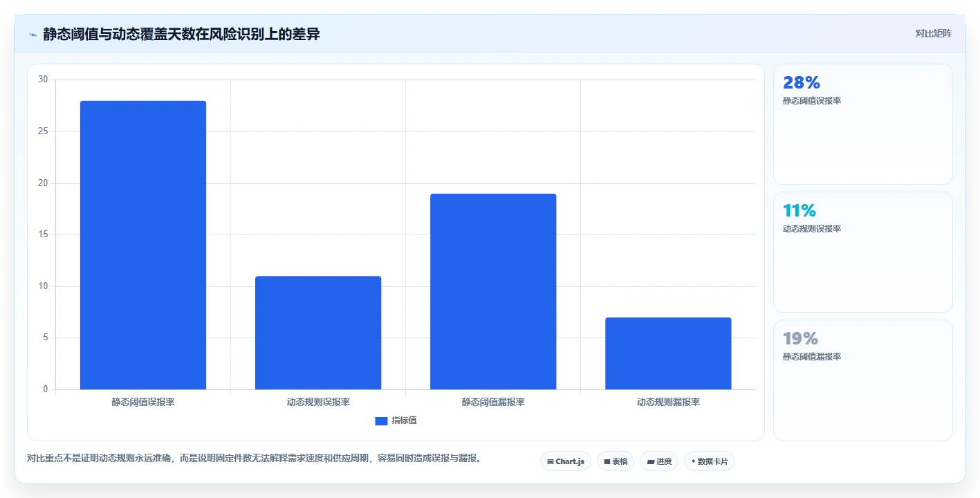Click the 静态阈值漏报率 card caption

pos(812,357)
